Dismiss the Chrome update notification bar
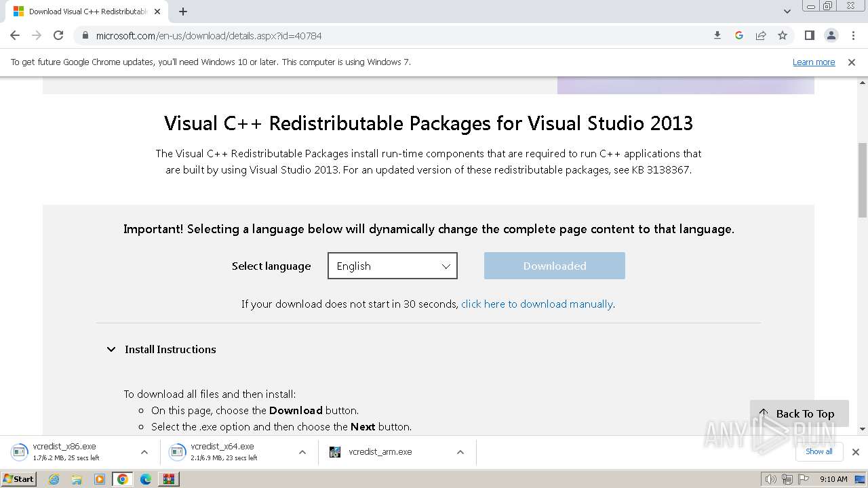The image size is (868, 488). click(x=852, y=62)
